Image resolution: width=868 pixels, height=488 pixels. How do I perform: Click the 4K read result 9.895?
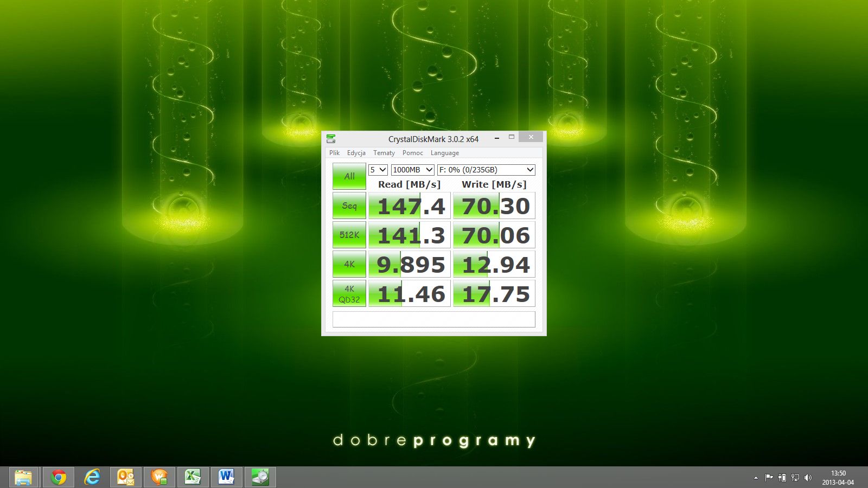point(410,265)
